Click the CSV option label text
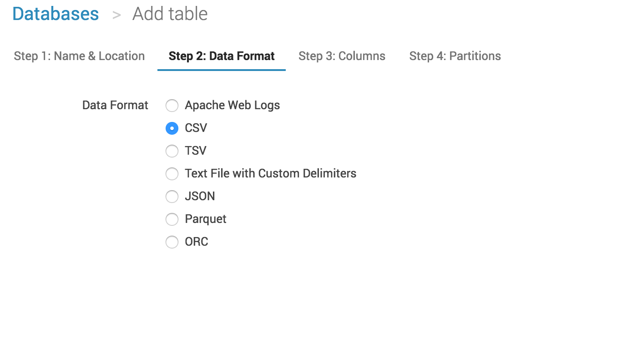The width and height of the screenshot is (637, 364). pyautogui.click(x=196, y=128)
